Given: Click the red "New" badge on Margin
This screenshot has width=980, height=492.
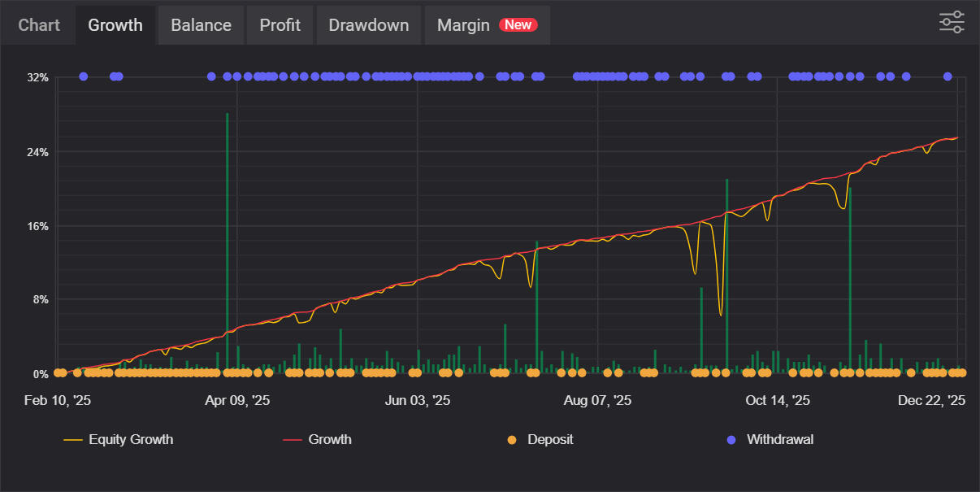Looking at the screenshot, I should (518, 25).
